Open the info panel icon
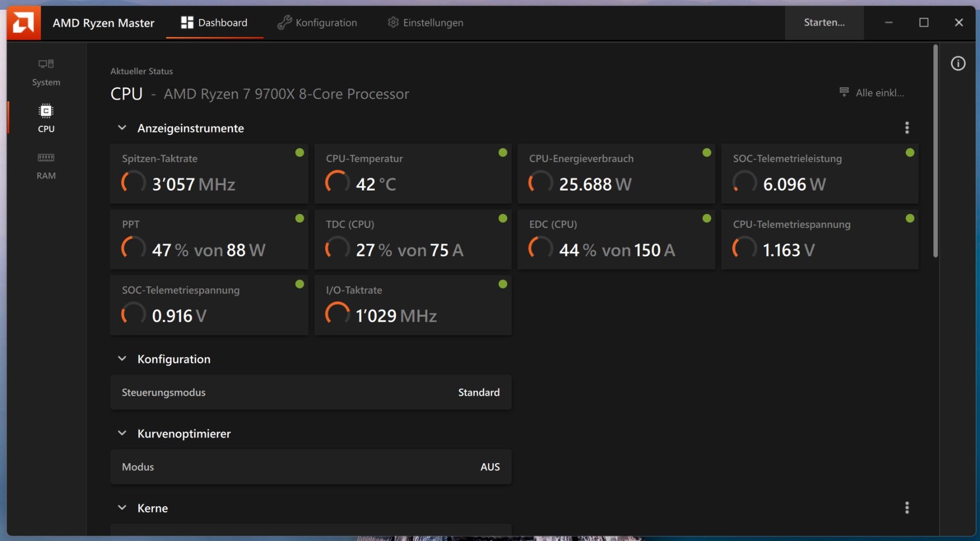980x541 pixels. (x=958, y=63)
